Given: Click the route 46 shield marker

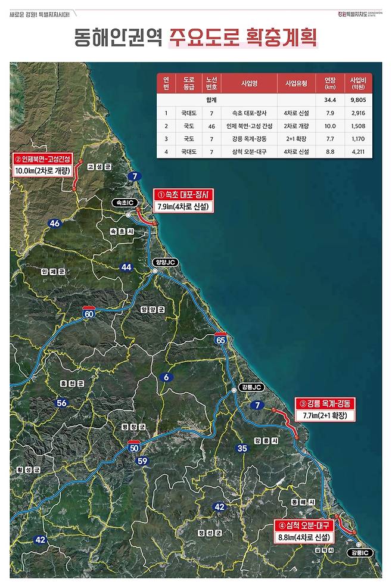Looking at the screenshot, I should coord(55,223).
